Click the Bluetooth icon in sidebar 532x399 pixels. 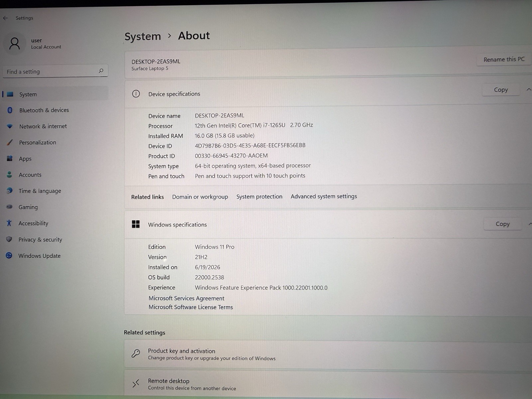point(10,110)
